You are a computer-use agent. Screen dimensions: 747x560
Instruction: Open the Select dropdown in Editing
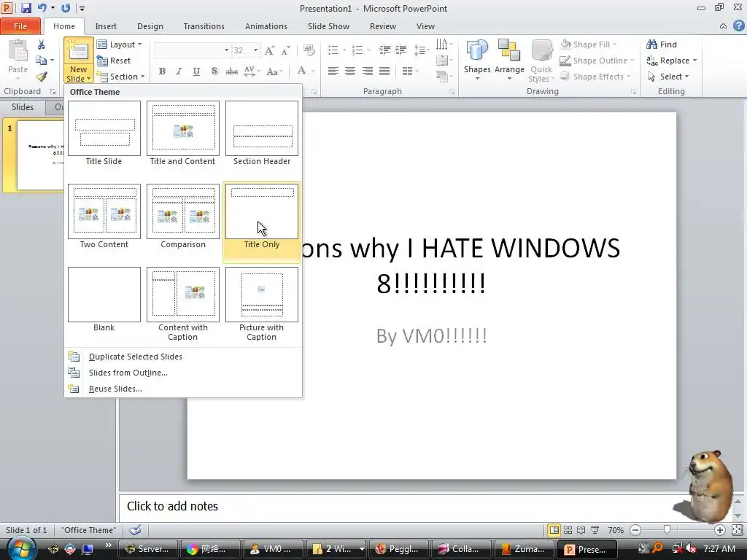pos(669,76)
